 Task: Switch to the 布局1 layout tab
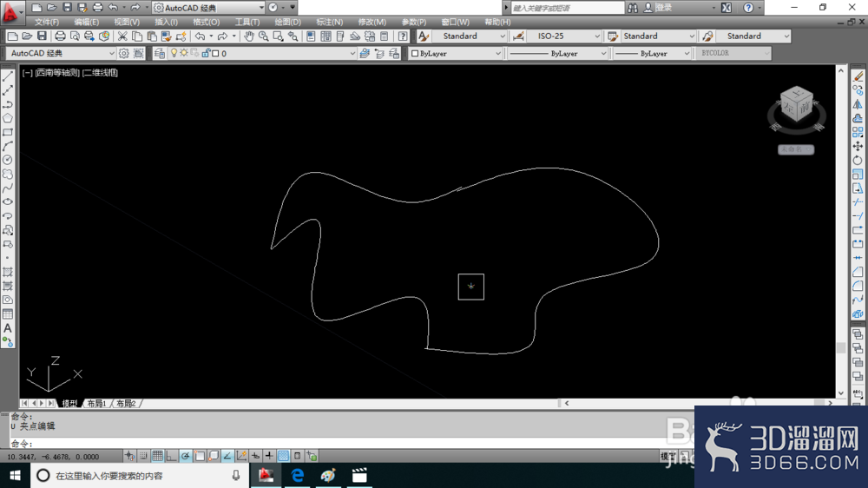click(x=96, y=403)
